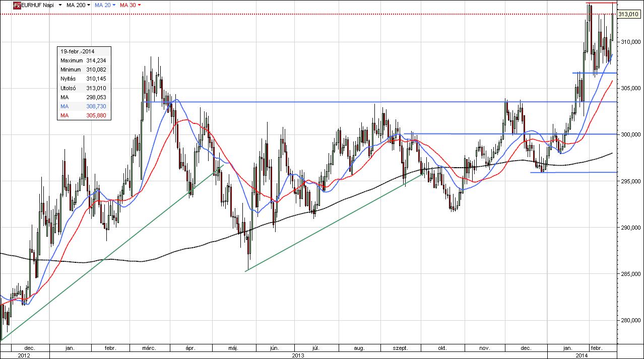Click the nov. month label
Screen dimensions: 644x359
[484, 348]
